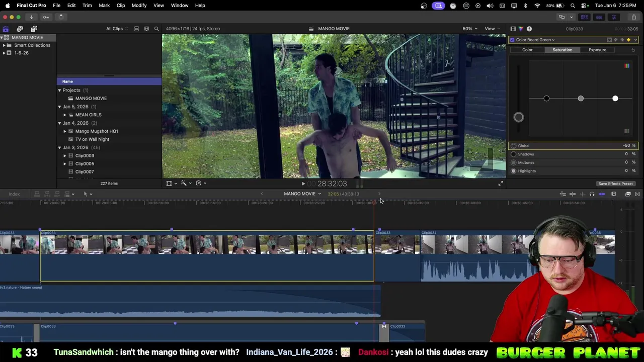Select the Midtones saturation radio
This screenshot has height=362, width=644.
[514, 162]
